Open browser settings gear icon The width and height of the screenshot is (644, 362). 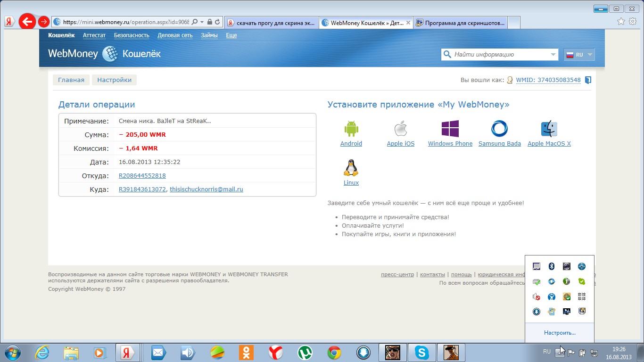(x=633, y=21)
